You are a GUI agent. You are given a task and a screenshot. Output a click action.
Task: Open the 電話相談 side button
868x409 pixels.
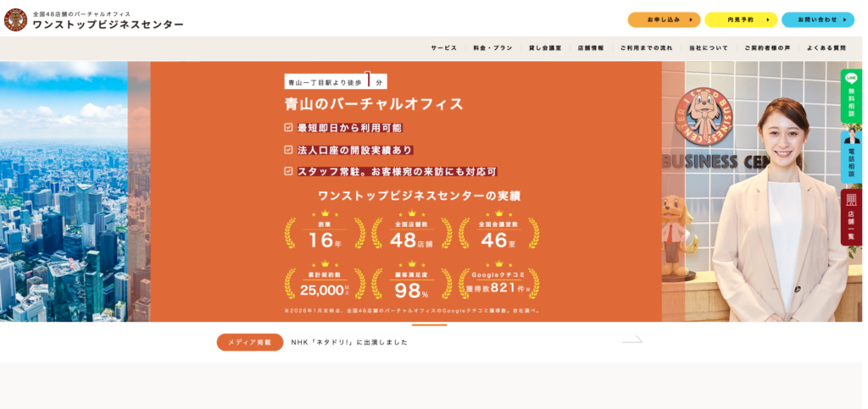click(851, 155)
